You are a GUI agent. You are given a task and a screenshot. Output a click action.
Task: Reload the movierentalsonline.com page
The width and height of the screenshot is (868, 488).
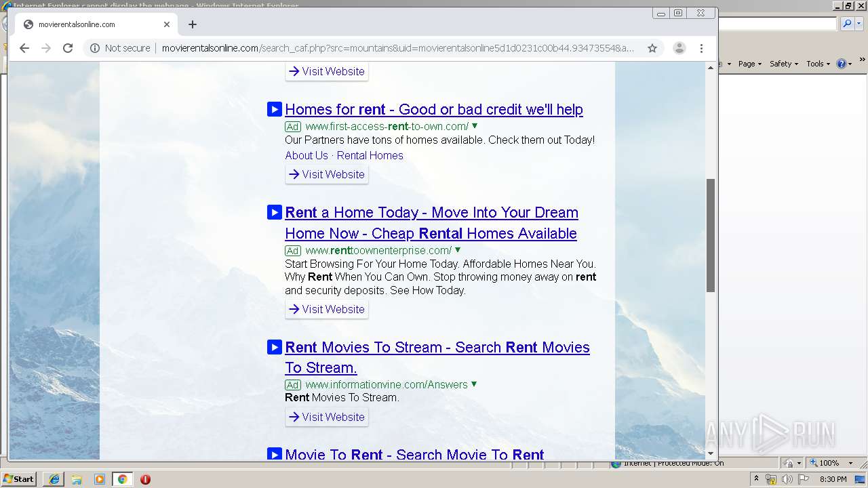pyautogui.click(x=68, y=48)
